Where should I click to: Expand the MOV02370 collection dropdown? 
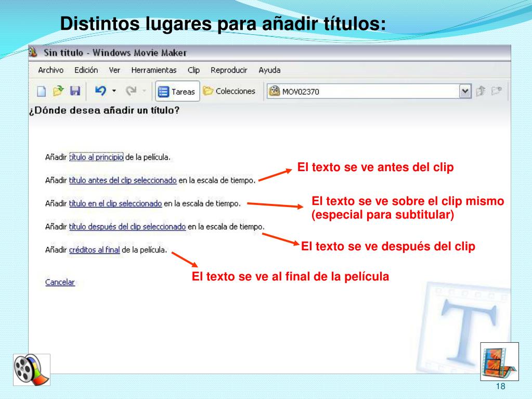(465, 91)
